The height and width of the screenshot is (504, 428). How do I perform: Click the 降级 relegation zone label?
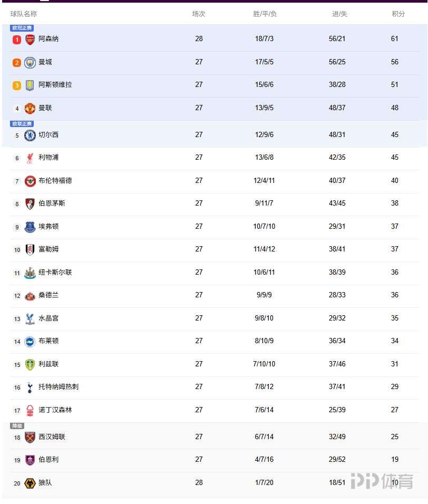(17, 426)
